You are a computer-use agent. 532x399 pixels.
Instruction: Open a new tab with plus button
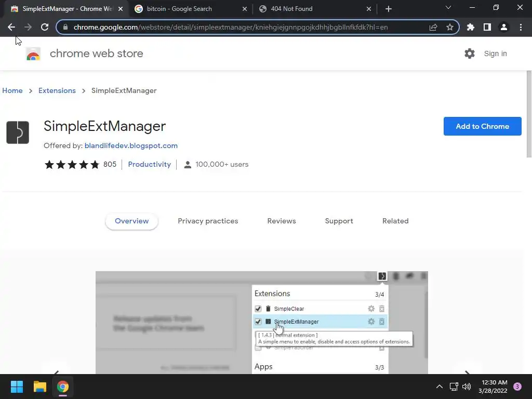click(x=389, y=9)
